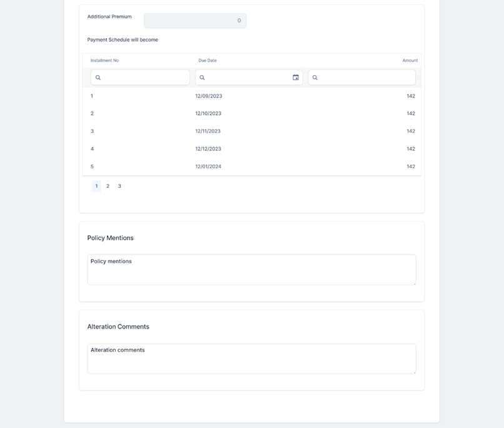Focus the Due Date filter field
The image size is (504, 428).
coord(247,78)
